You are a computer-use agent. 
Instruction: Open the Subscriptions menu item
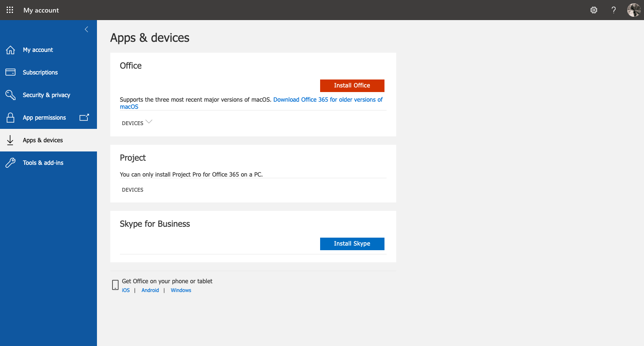click(48, 72)
